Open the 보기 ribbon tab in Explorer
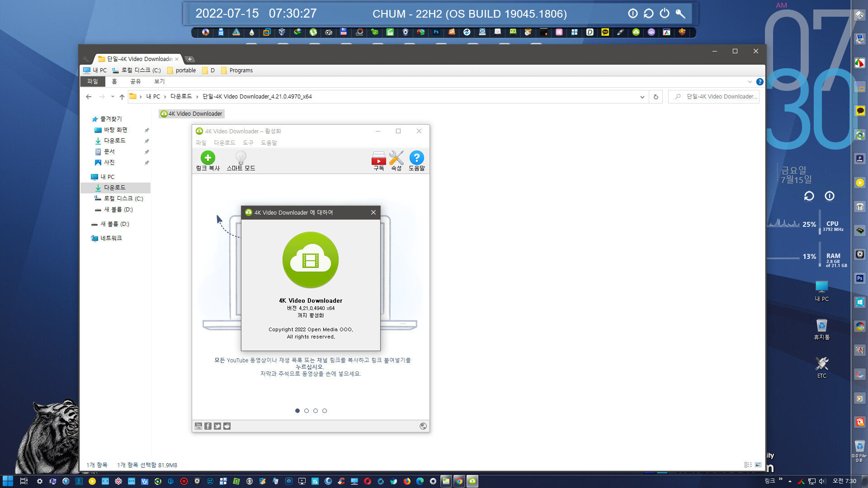 [160, 81]
